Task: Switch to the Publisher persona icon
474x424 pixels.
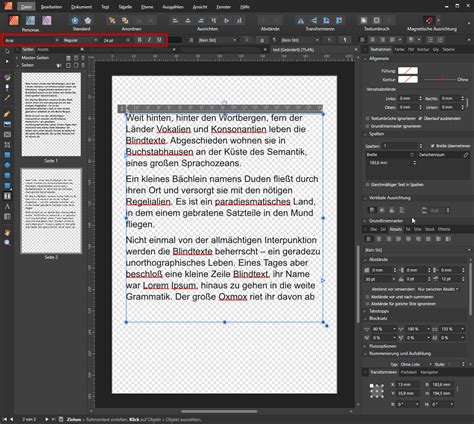Action: (14, 20)
